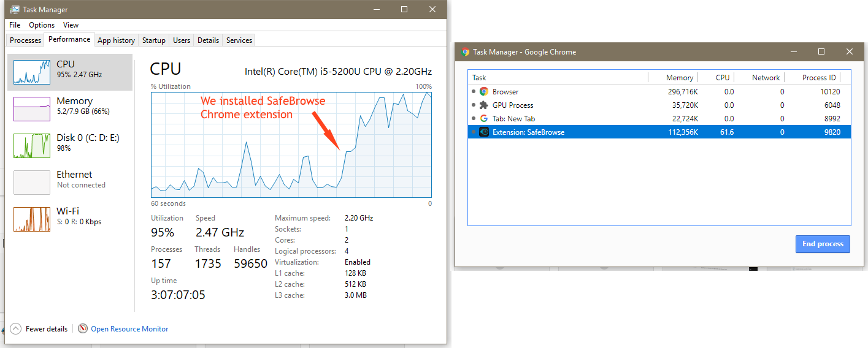This screenshot has height=348, width=868.
Task: Select the CPU performance thumbnail
Action: tap(32, 72)
